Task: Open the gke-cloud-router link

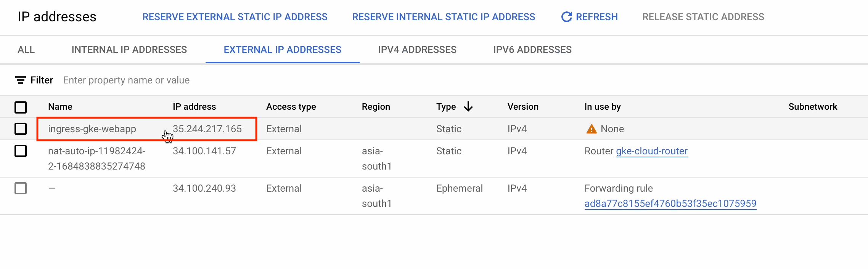Action: (x=651, y=151)
